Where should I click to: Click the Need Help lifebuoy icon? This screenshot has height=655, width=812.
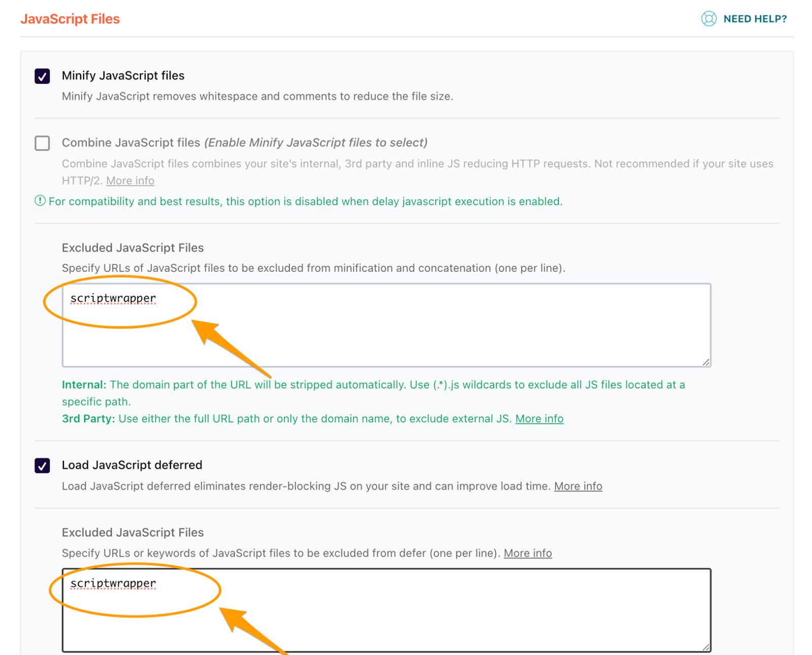coord(708,19)
